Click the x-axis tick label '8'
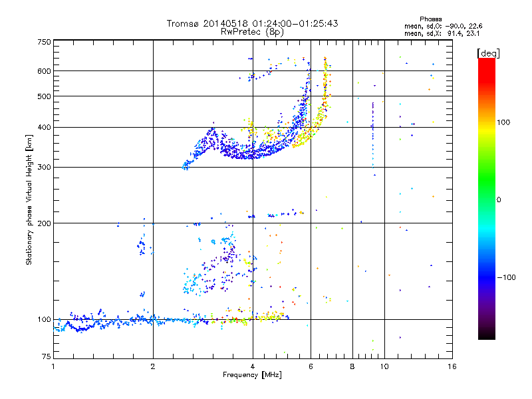 coord(352,366)
